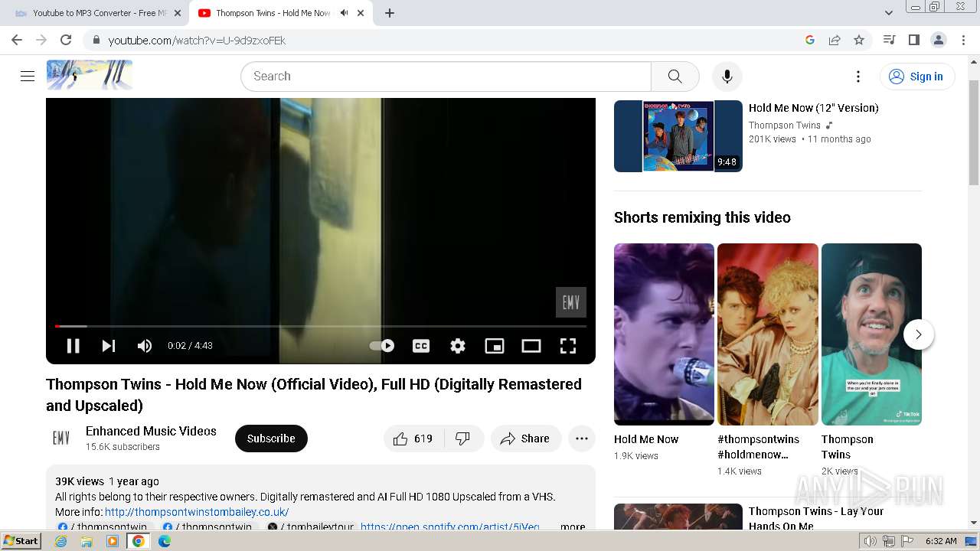Seek on the video progress bar
This screenshot has height=551, width=980.
(x=321, y=326)
